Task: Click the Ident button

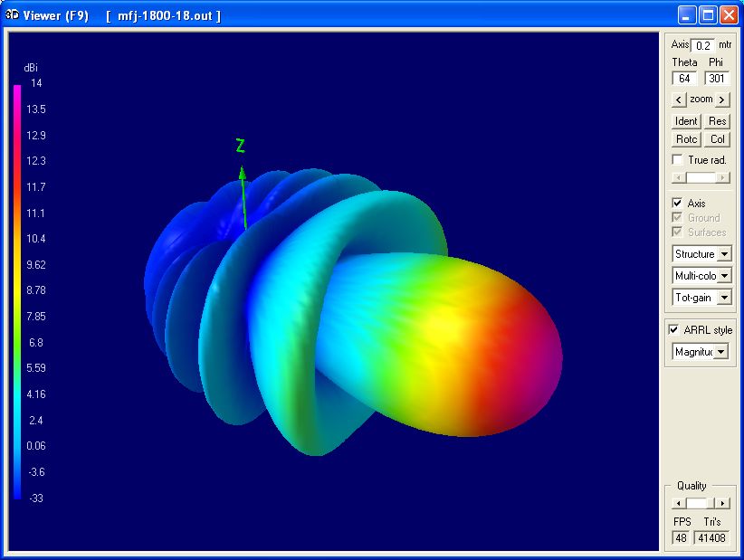Action: [x=685, y=120]
